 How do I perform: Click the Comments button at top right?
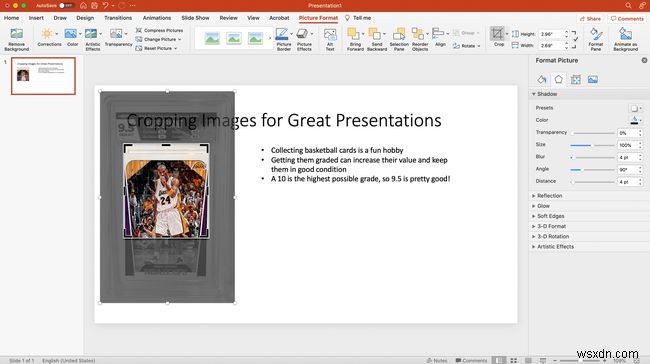point(627,19)
